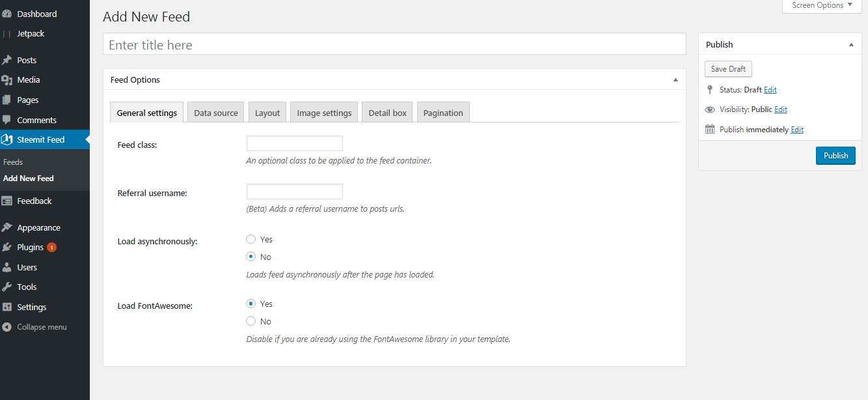Open the Screen Options dropdown
The image size is (868, 400).
(821, 6)
